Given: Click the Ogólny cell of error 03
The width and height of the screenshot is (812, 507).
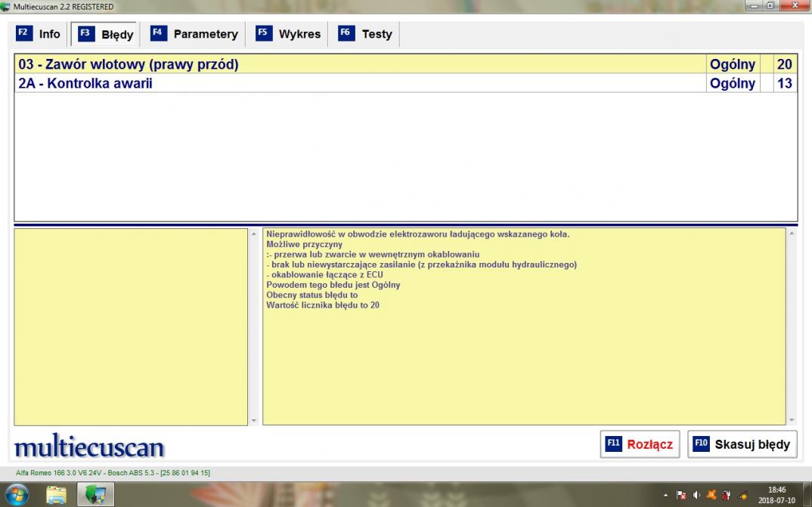Looking at the screenshot, I should point(733,64).
